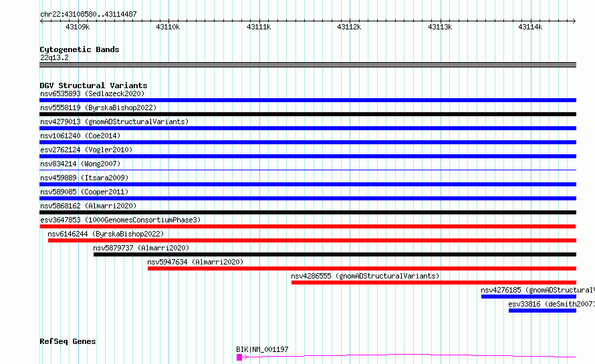Screen dimensions: 595x364
Task: Click the gray 22q13.2 cytogenetic band bar
Action: [308, 65]
